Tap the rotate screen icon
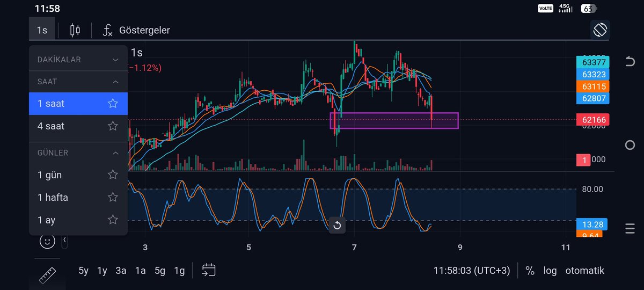Viewport: 644px width, 290px height. click(x=600, y=30)
